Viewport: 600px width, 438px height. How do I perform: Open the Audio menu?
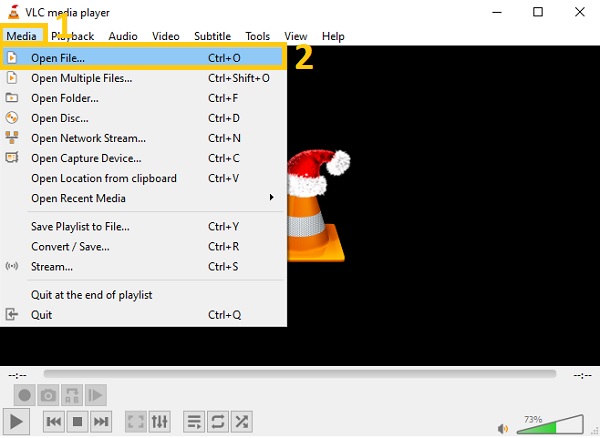coord(123,36)
